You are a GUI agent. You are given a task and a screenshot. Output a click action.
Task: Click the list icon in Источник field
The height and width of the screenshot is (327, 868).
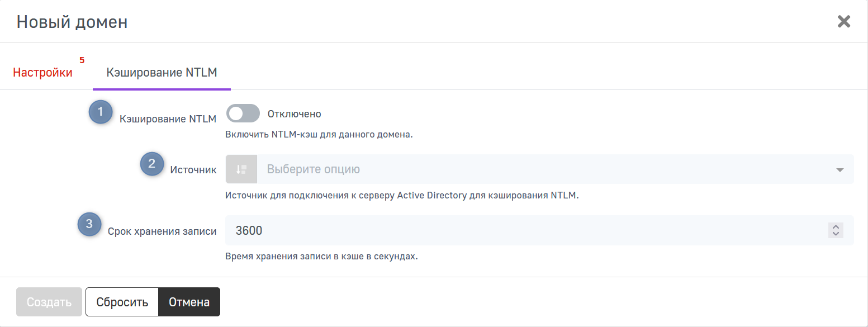(x=241, y=169)
